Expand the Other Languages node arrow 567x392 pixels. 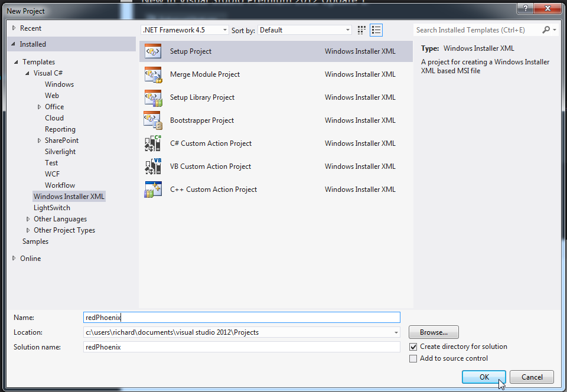tap(28, 219)
